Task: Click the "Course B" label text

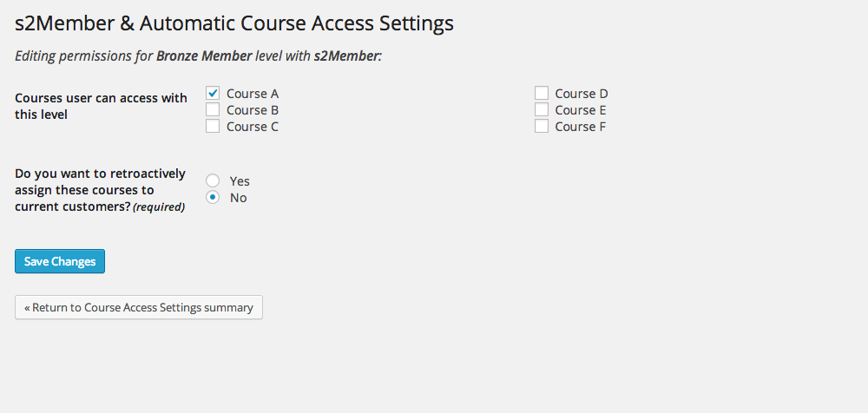Action: (253, 110)
